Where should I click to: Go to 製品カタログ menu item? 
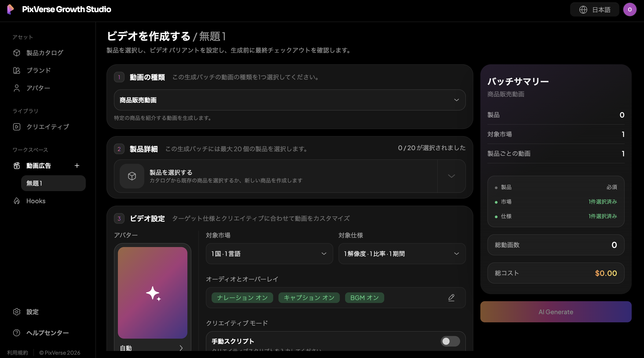(x=45, y=53)
